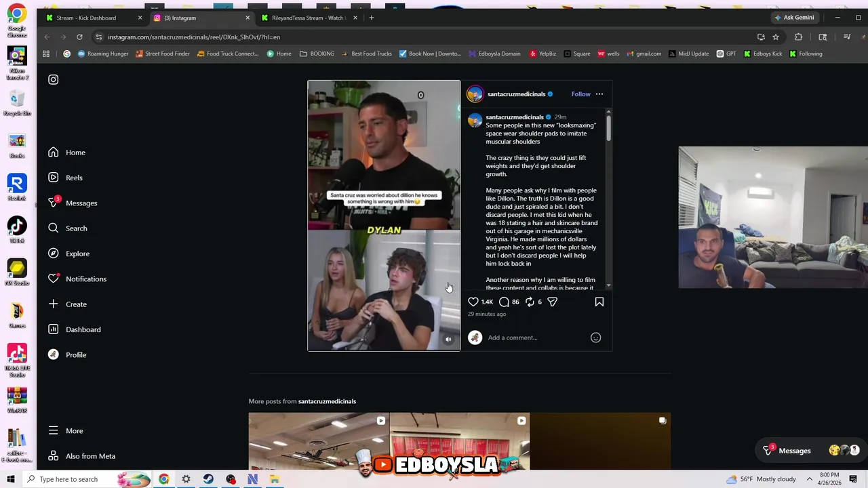This screenshot has height=488, width=868.
Task: Expand the More menu in the sidebar
Action: [x=66, y=430]
